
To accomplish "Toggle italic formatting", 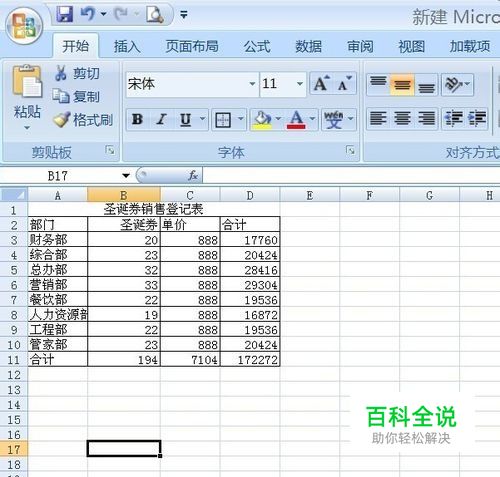I will (162, 119).
